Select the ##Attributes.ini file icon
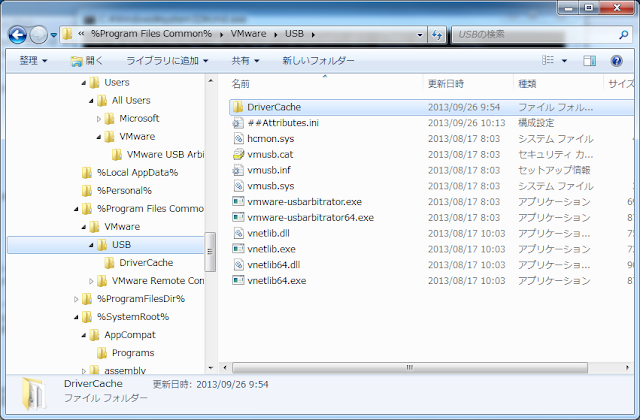 pos(238,123)
